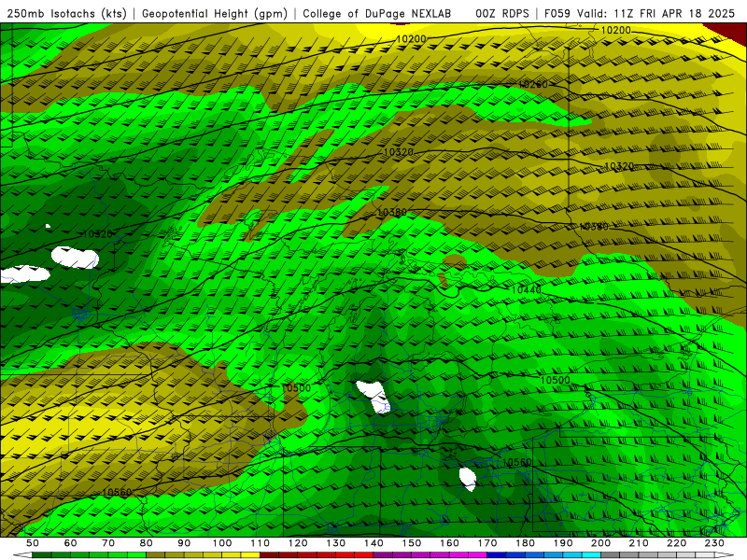
Task: Click the 10440 height contour label
Action: (x=527, y=289)
